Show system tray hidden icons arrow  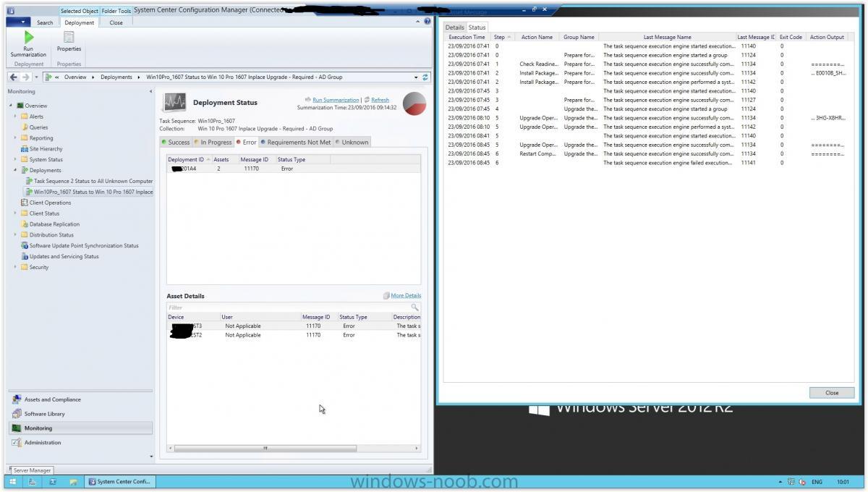[x=780, y=482]
